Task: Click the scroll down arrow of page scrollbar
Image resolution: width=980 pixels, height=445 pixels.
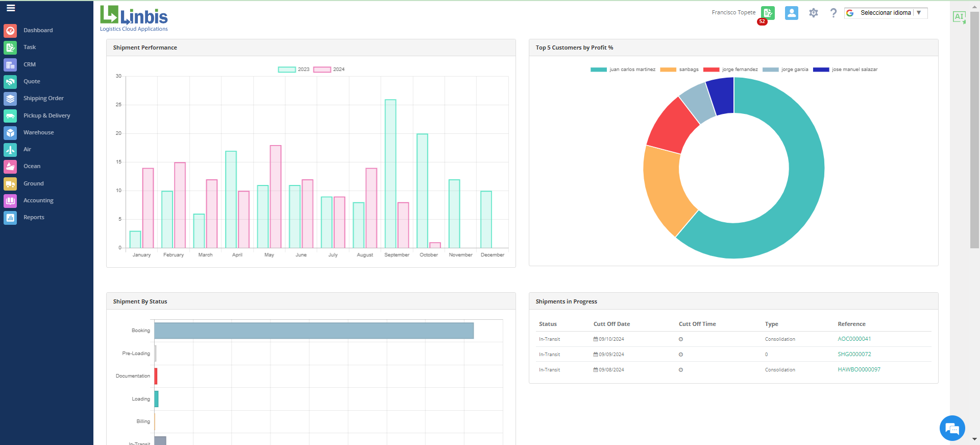Action: (974, 439)
